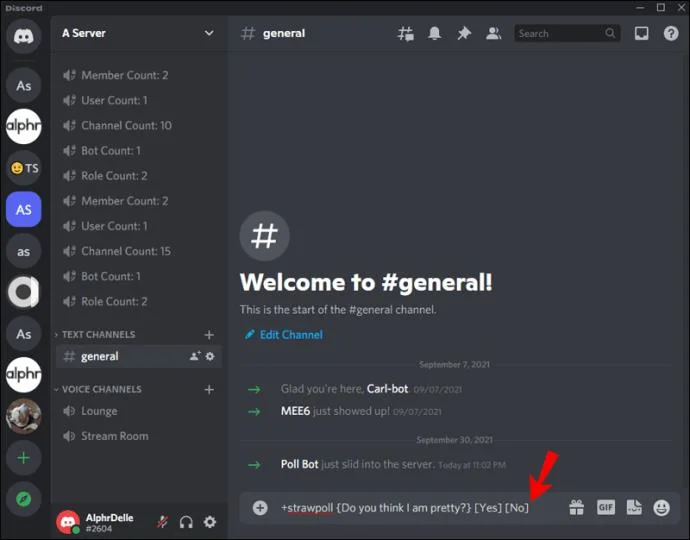This screenshot has height=540, width=690.
Task: Show pinned messages
Action: [x=464, y=33]
